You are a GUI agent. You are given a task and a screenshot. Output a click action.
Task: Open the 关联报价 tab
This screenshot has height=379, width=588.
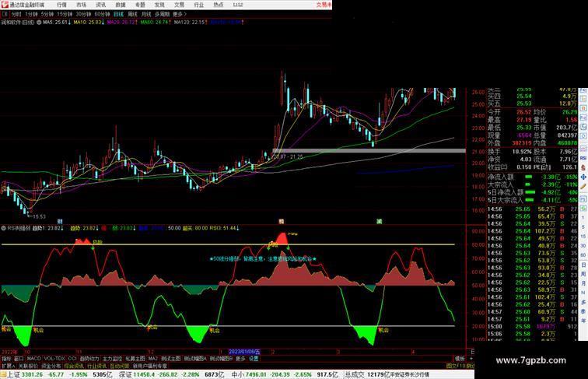28,366
